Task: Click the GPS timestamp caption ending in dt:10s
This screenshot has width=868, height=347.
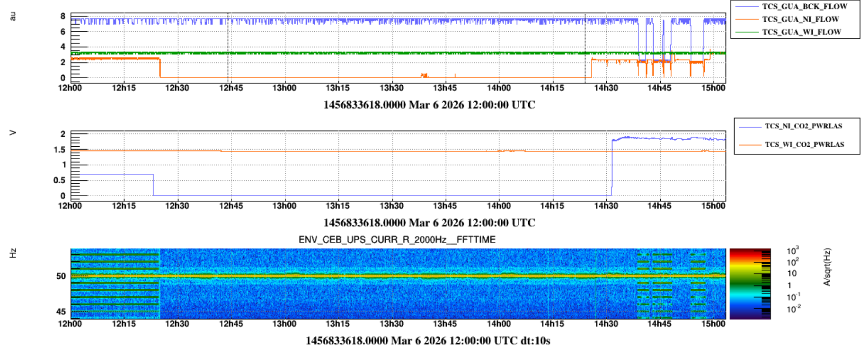Action: click(x=427, y=341)
